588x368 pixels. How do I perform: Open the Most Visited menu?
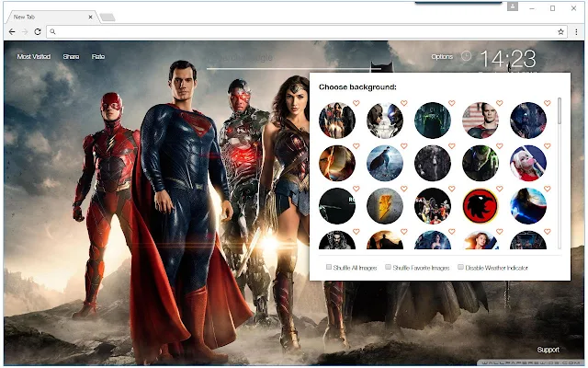tap(34, 57)
